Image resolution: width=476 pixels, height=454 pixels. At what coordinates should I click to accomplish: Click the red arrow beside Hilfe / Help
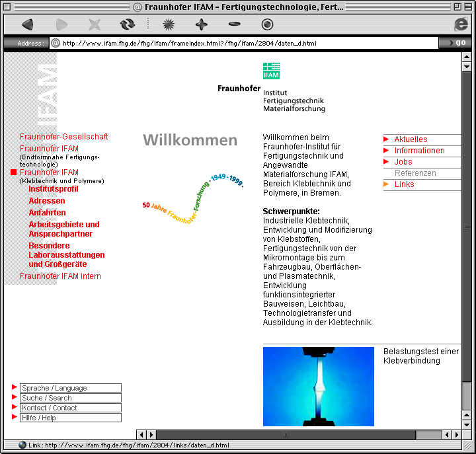15,417
